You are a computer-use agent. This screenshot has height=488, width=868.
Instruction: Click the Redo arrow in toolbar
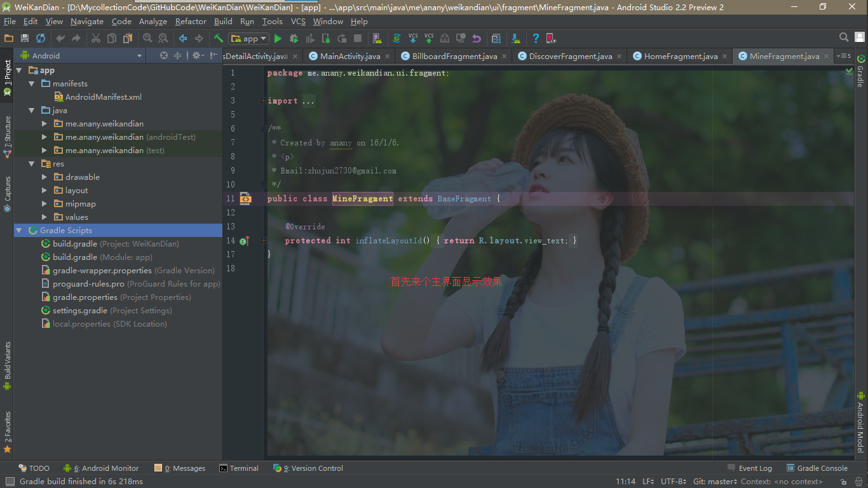click(x=76, y=38)
